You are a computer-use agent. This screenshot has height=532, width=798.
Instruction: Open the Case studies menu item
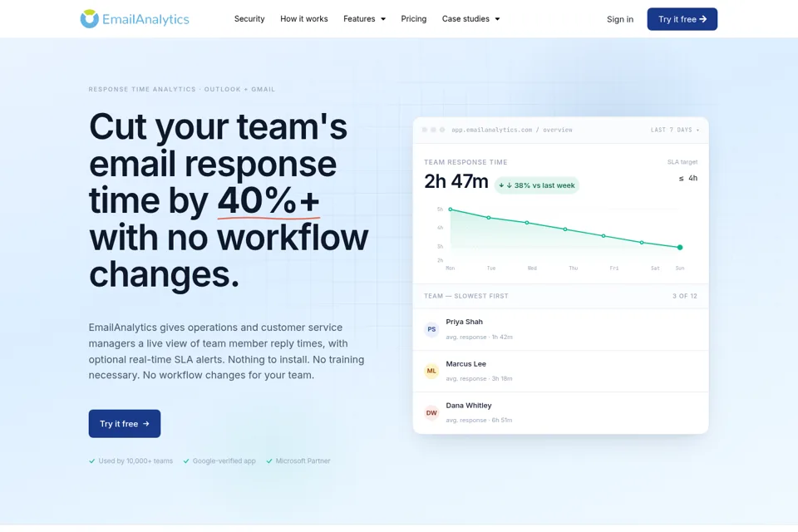(x=465, y=19)
